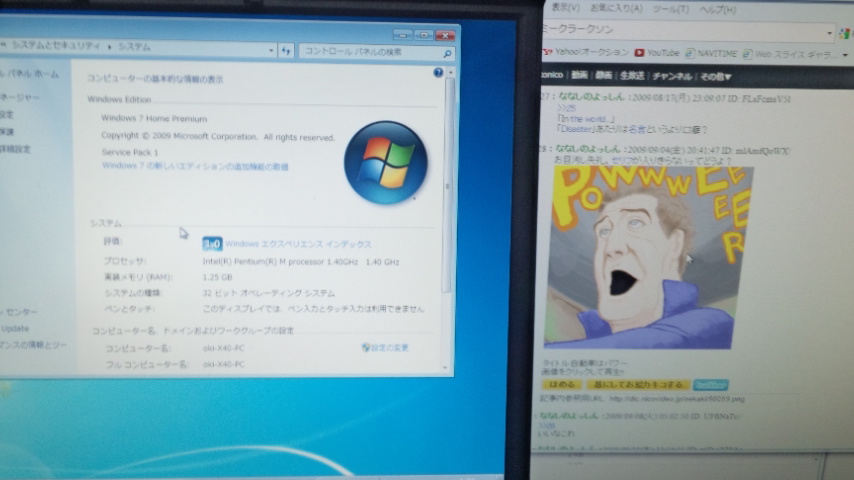854x480 pixels.
Task: Select the チャンネル tab on niconico bar
Action: (672, 76)
